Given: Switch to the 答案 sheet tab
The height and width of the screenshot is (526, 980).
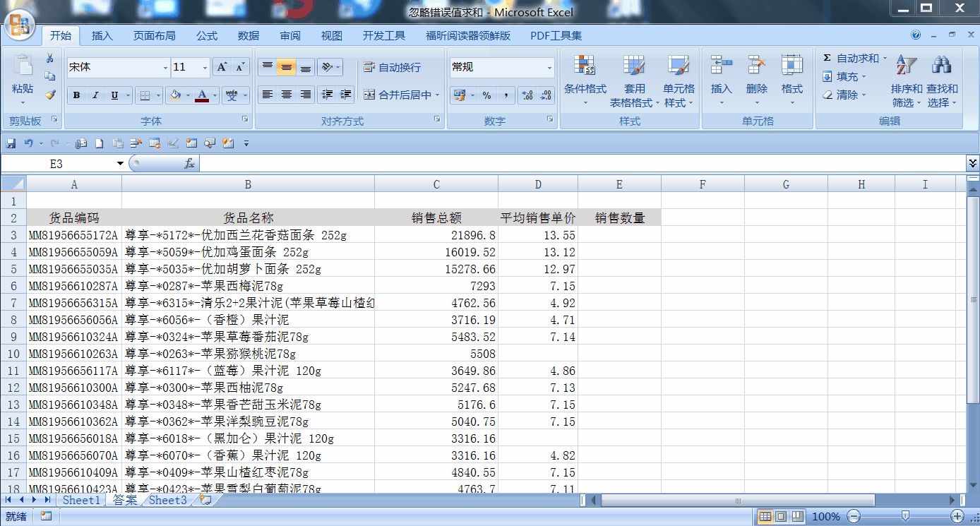Looking at the screenshot, I should pos(125,500).
